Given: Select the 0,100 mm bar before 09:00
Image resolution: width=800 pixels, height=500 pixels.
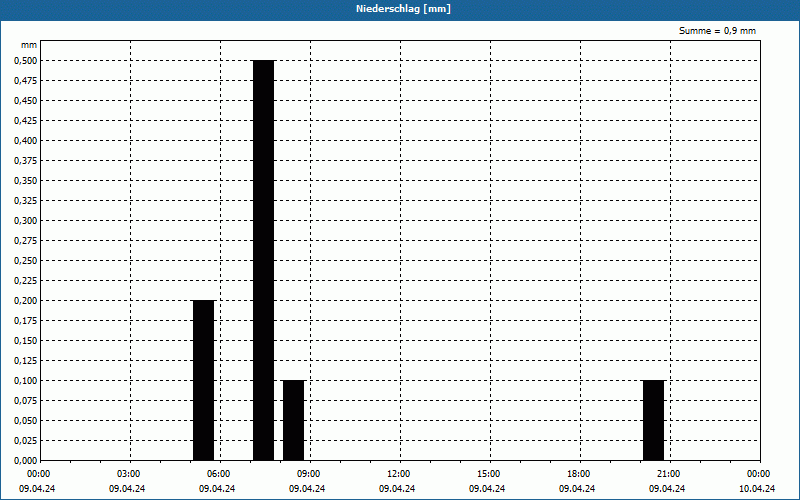Looking at the screenshot, I should tap(293, 420).
